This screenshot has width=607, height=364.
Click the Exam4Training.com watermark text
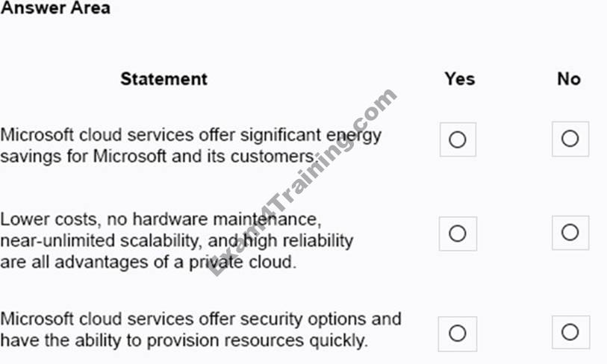tap(302, 184)
